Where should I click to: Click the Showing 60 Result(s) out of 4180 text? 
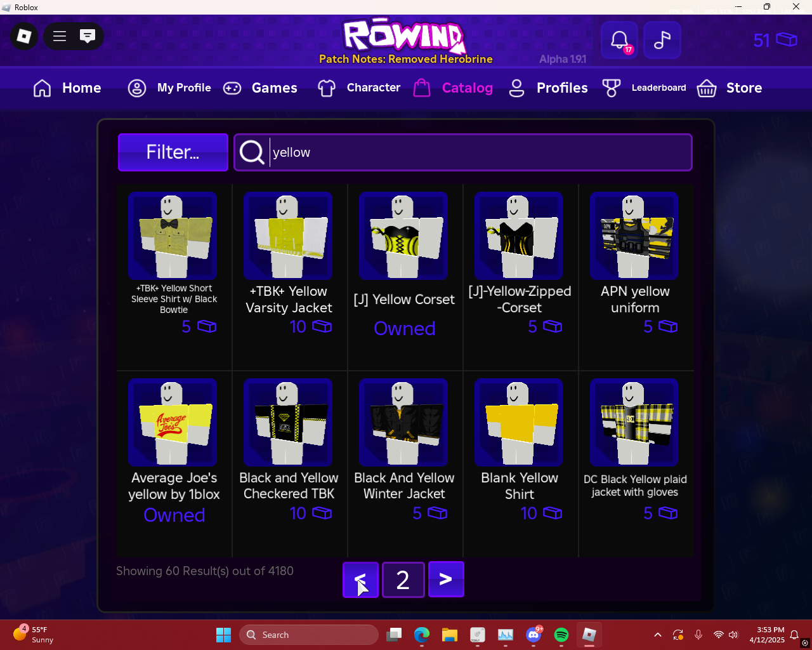coord(205,571)
